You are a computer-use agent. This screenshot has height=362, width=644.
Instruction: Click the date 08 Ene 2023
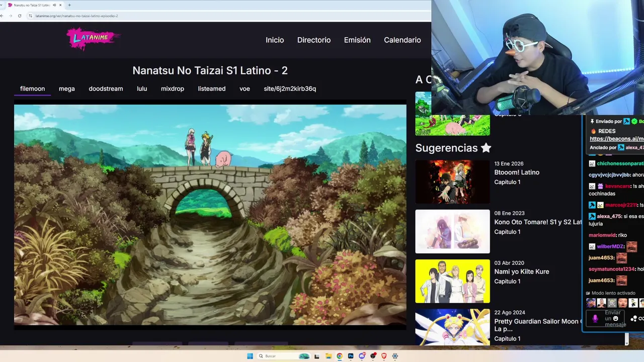[509, 213]
